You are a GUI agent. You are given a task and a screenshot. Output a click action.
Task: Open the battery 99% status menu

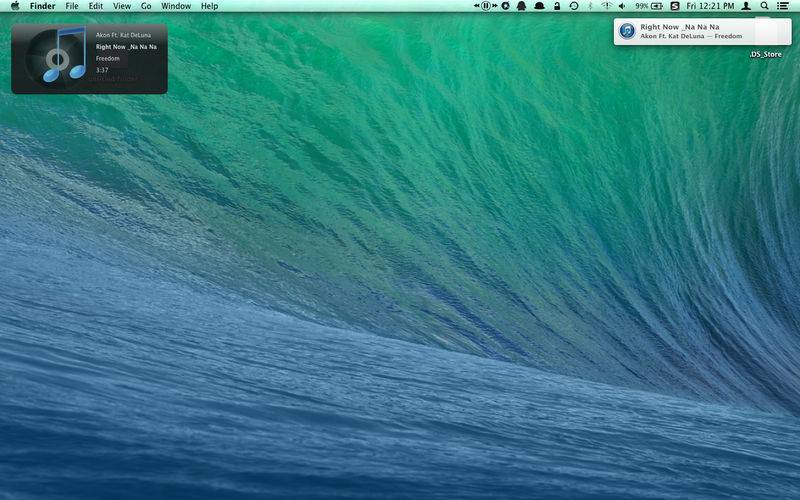click(648, 6)
